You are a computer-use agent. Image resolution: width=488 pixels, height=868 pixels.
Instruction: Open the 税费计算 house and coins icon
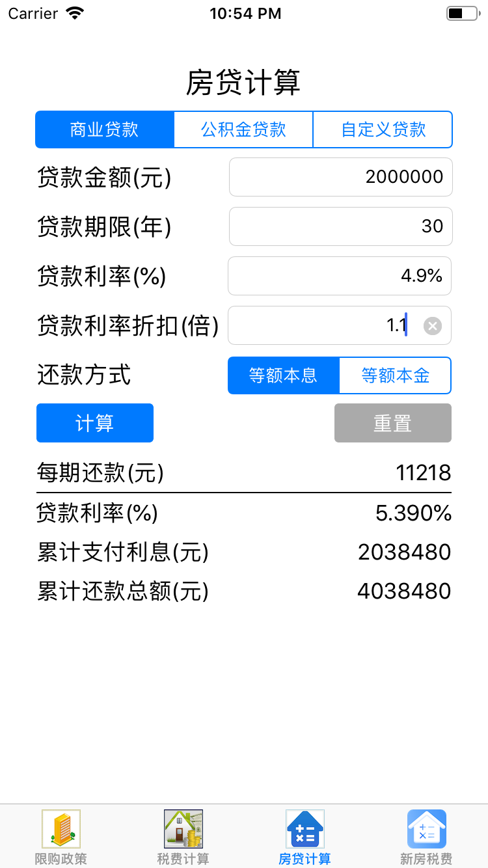pyautogui.click(x=183, y=829)
